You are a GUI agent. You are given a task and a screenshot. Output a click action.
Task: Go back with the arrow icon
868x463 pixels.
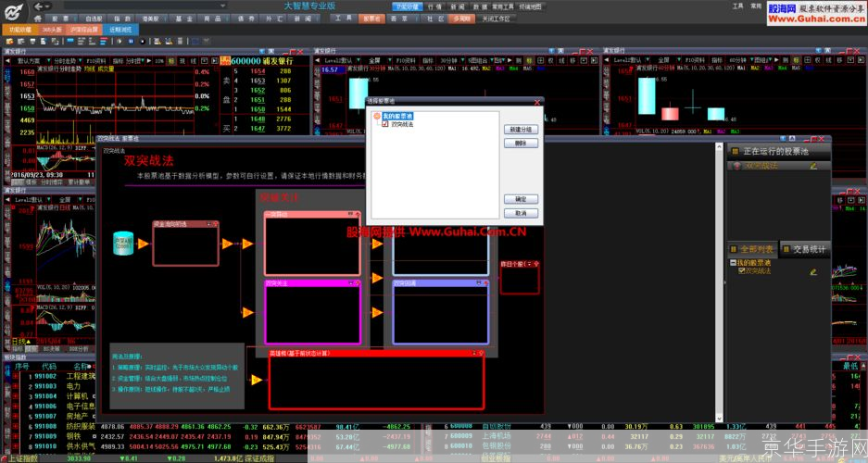pyautogui.click(x=39, y=6)
